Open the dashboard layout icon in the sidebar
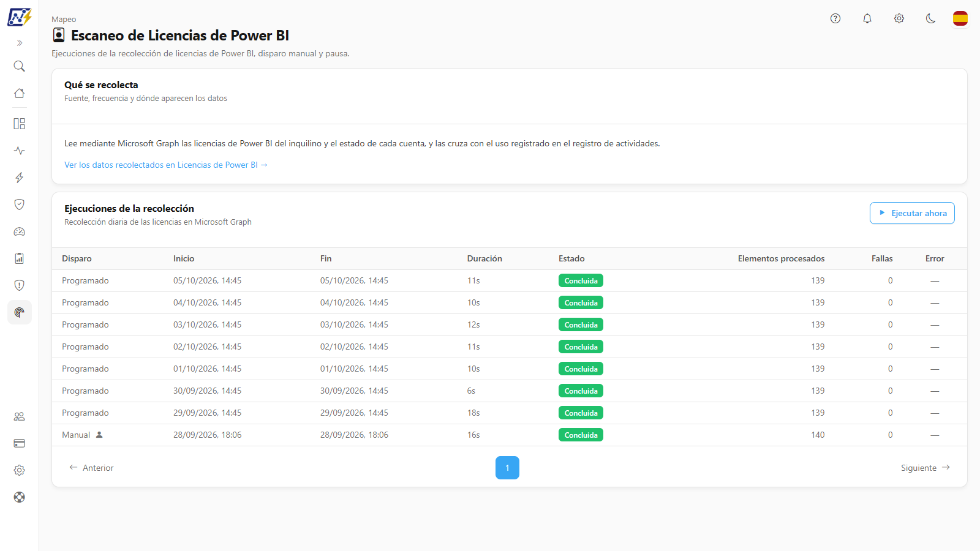 [20, 124]
